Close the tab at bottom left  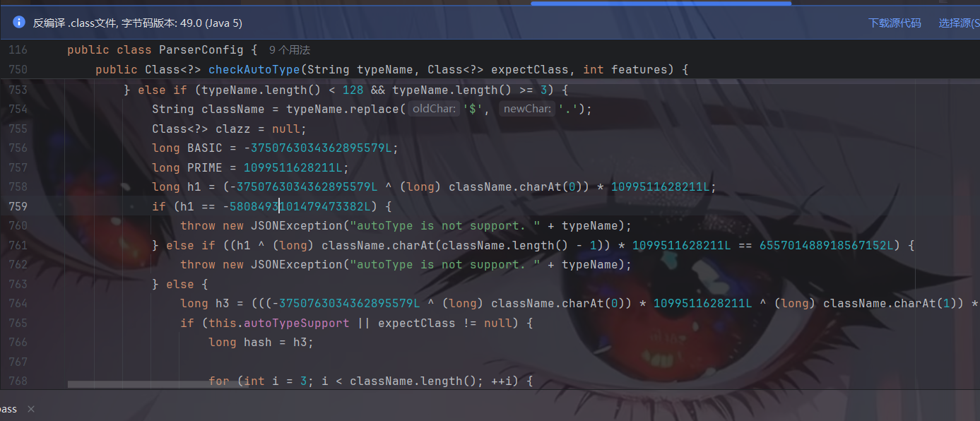click(x=31, y=409)
